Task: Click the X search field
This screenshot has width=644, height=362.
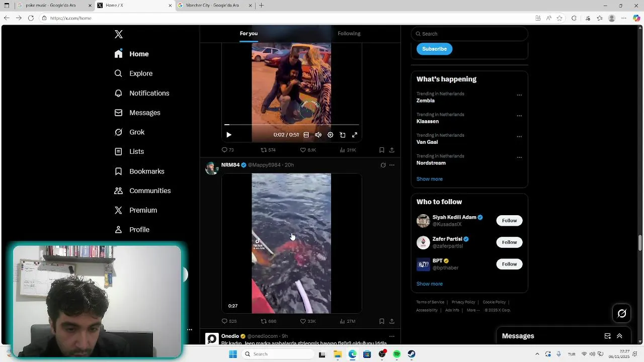Action: pos(469,34)
